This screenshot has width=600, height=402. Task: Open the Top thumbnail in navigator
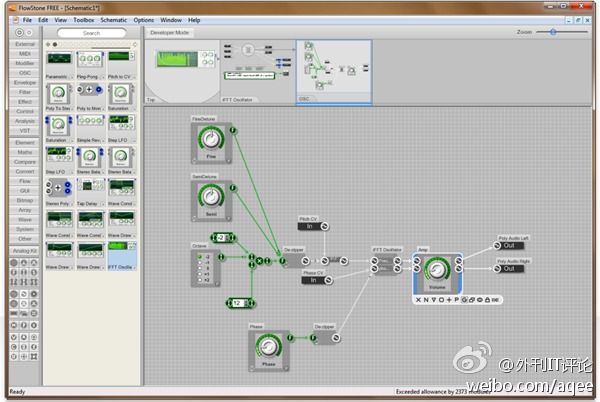(182, 71)
